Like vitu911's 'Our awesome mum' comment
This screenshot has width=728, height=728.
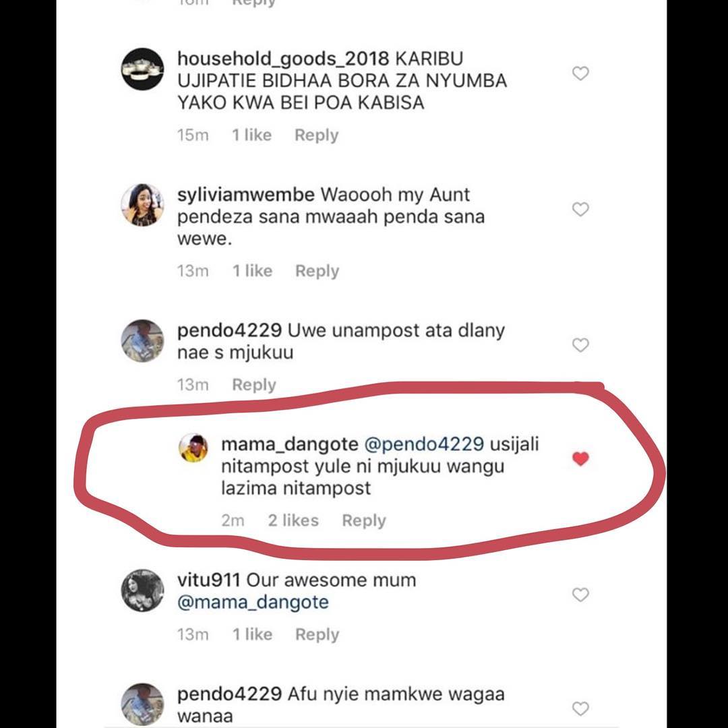tap(580, 595)
